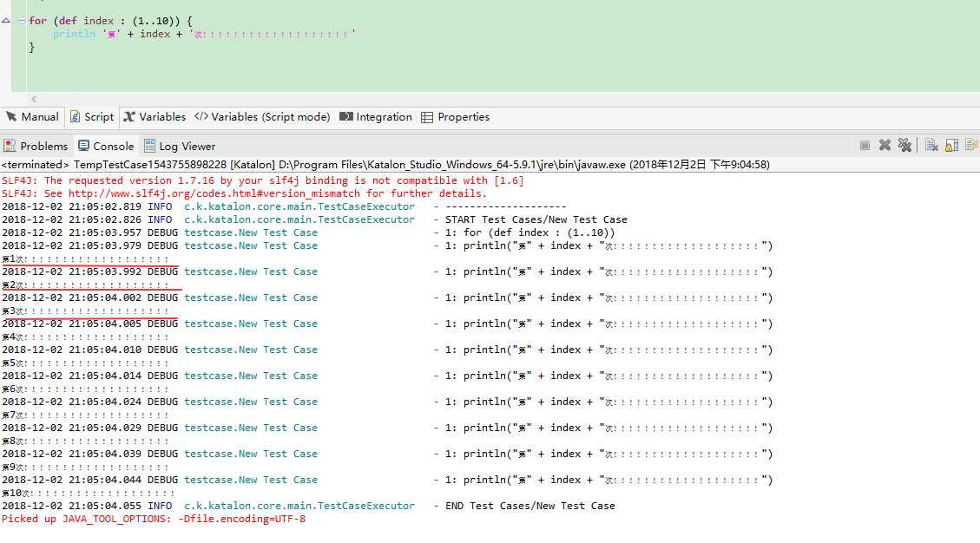Click the console output line '第3次'
This screenshot has height=543, width=980.
click(85, 311)
